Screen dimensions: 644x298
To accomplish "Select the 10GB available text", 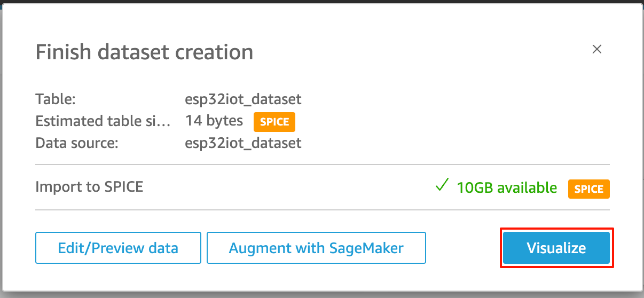I will coord(507,187).
